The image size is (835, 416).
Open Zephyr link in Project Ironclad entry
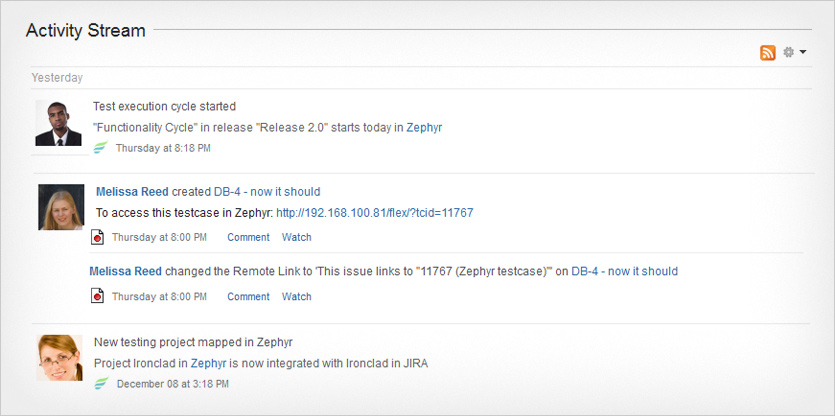pyautogui.click(x=208, y=364)
